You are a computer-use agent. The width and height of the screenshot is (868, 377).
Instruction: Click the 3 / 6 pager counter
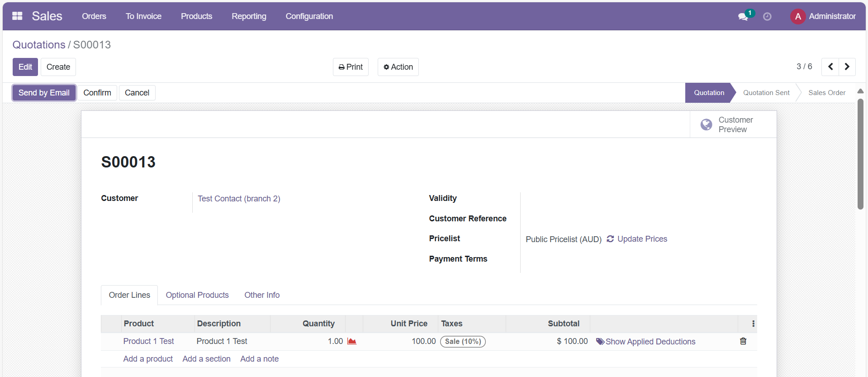click(804, 67)
